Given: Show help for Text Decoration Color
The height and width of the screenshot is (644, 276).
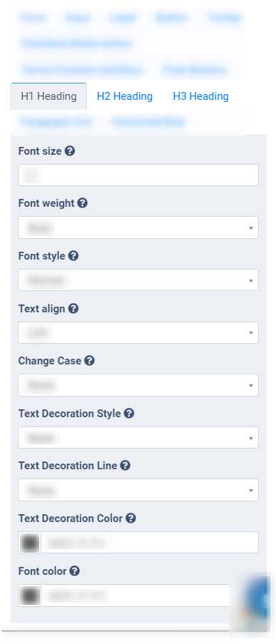Looking at the screenshot, I should (x=131, y=518).
